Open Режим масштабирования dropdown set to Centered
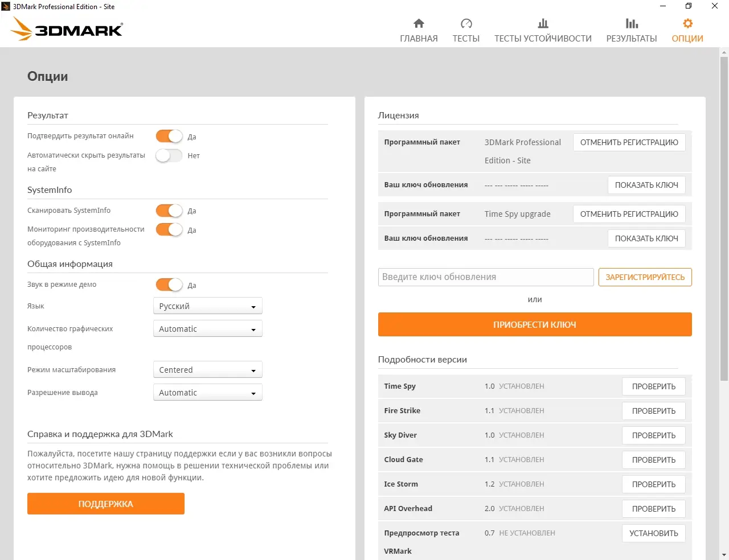Image resolution: width=729 pixels, height=560 pixels. [208, 370]
